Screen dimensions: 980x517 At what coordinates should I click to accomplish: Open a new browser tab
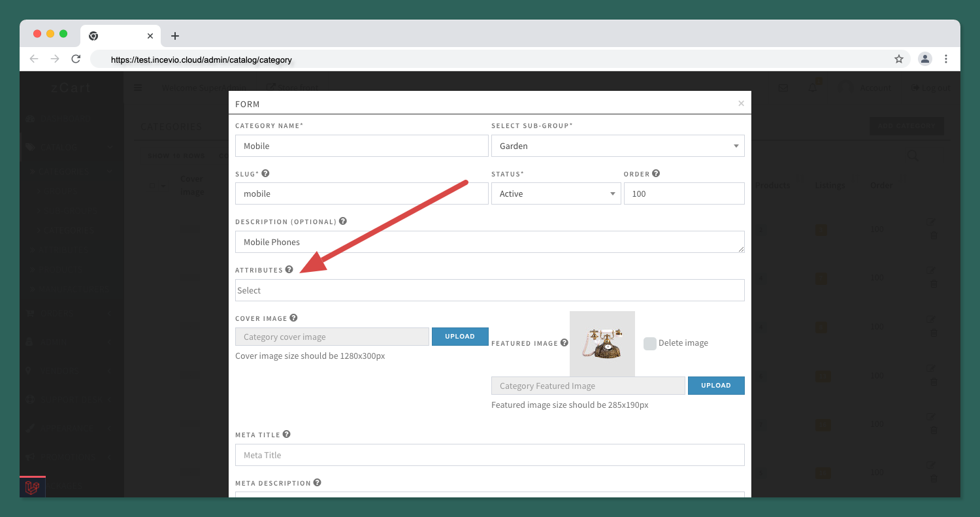click(x=174, y=36)
